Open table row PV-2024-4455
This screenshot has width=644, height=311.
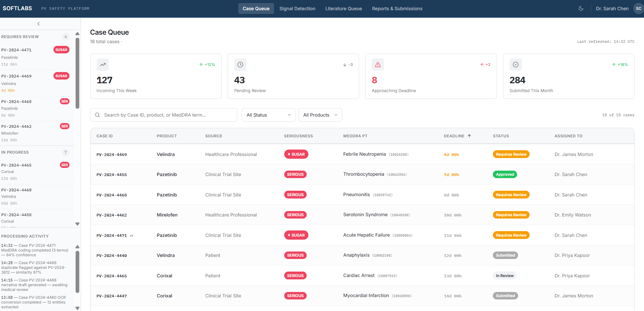pos(362,174)
